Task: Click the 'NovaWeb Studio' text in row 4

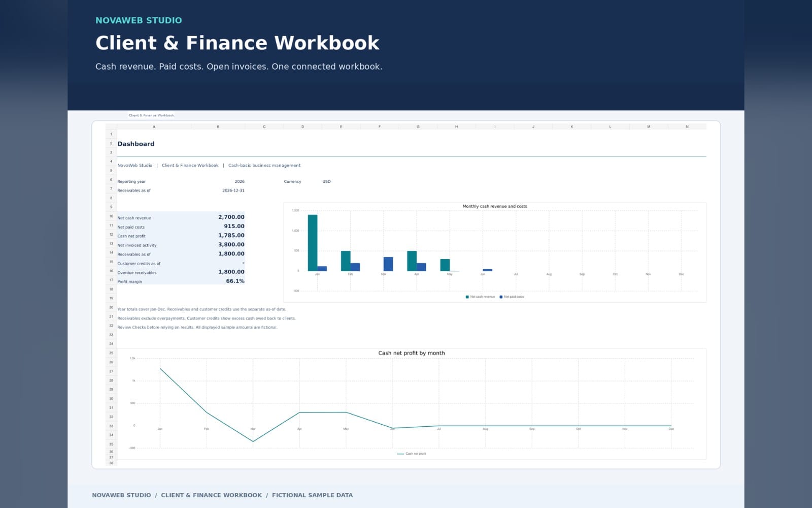Action: click(135, 165)
